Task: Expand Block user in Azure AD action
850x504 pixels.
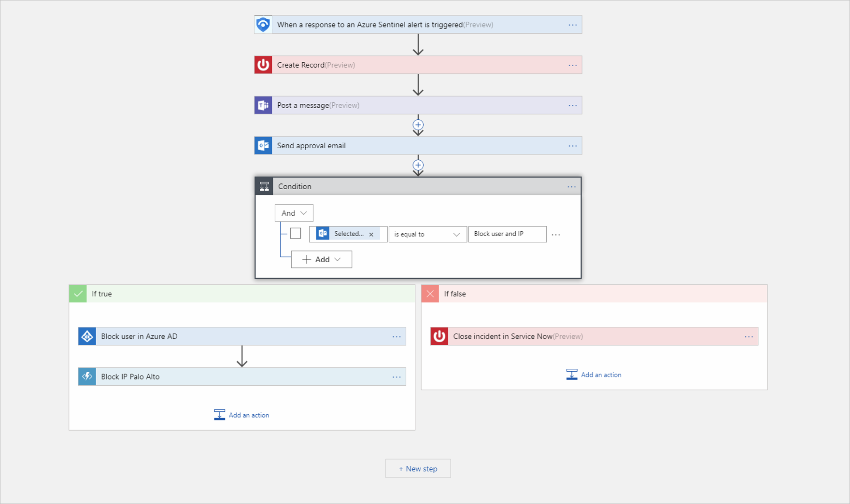Action: coord(242,336)
